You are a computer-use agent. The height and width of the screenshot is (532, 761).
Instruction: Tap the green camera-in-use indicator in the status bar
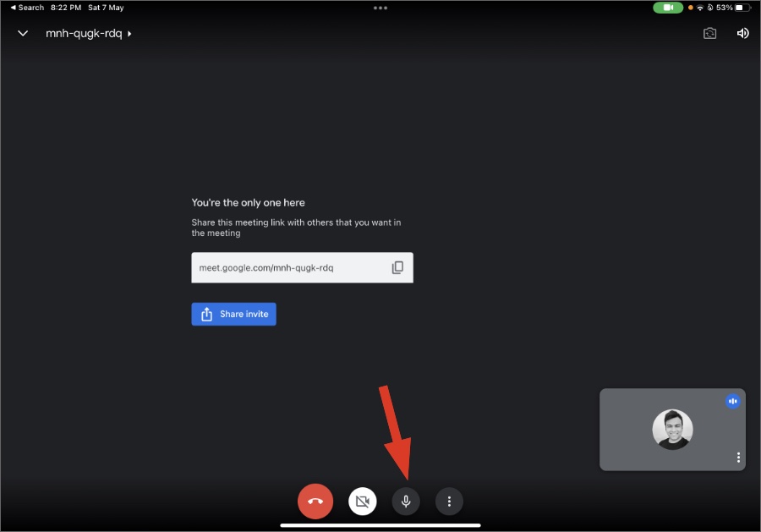pos(668,8)
